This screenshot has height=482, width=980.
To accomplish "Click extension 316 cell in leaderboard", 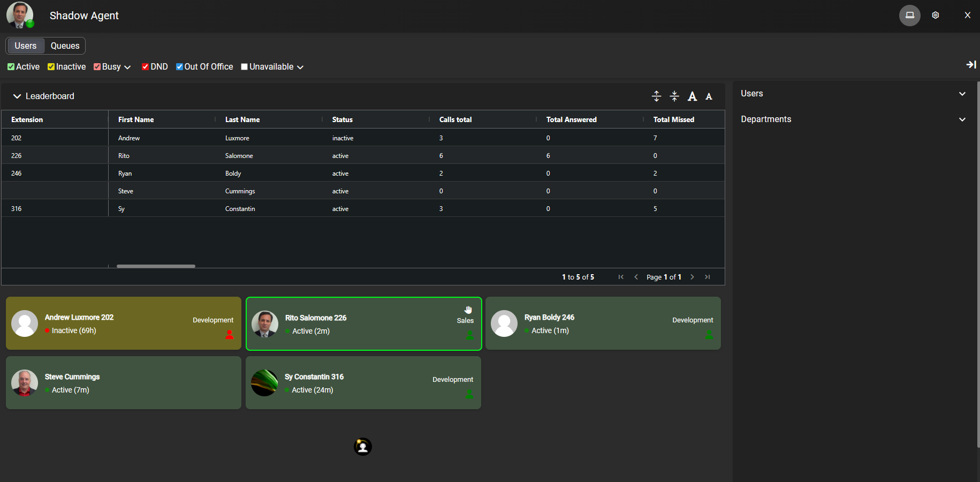I will pos(55,208).
